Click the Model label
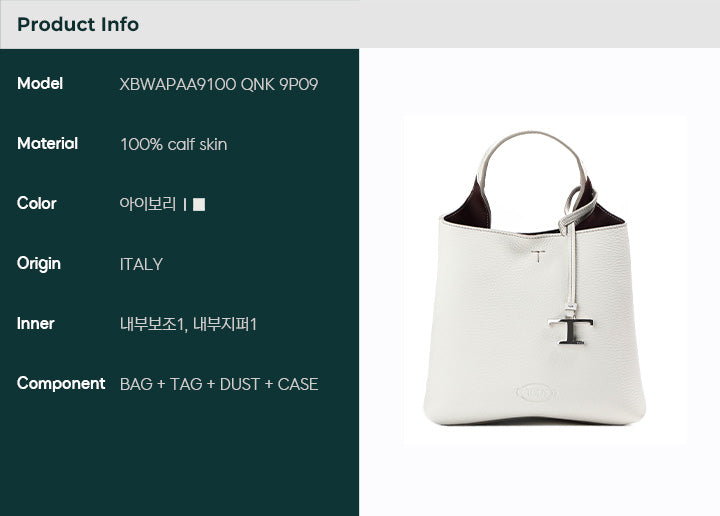 [x=40, y=84]
